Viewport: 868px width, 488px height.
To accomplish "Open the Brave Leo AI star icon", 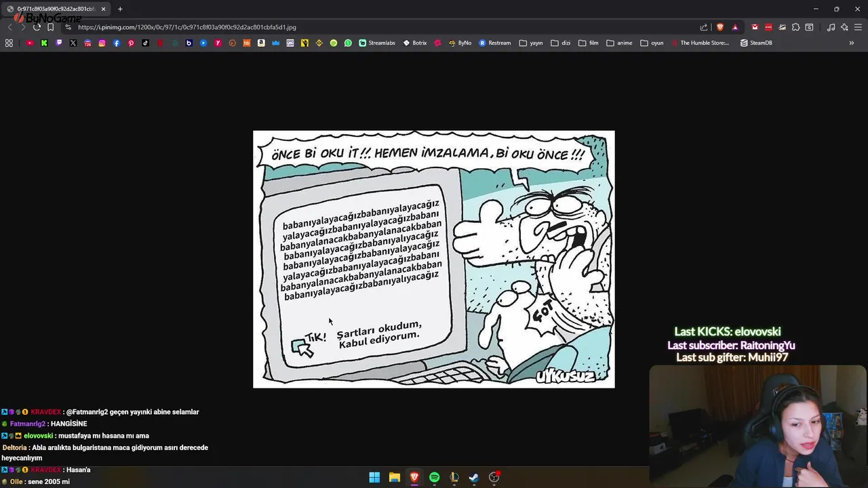I will pos(844,27).
